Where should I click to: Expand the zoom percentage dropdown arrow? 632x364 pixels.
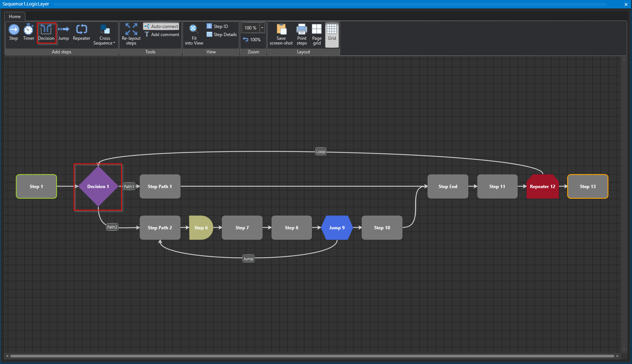[262, 28]
